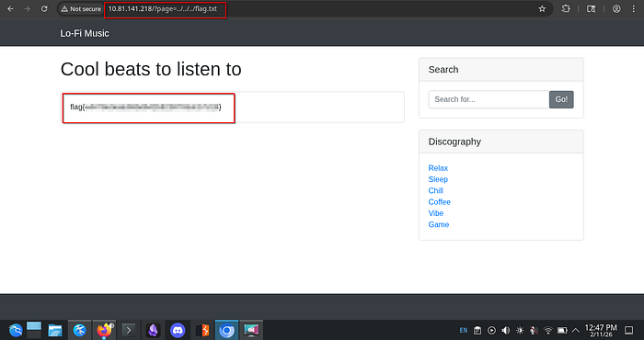This screenshot has height=340, width=644.
Task: Open the Coffee discography link
Action: (x=440, y=202)
